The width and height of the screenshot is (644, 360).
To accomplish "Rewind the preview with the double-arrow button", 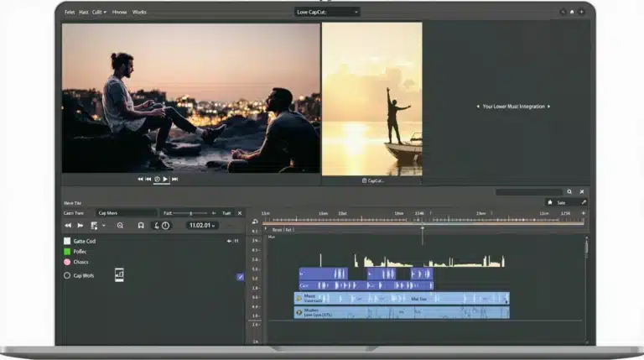I will [141, 180].
